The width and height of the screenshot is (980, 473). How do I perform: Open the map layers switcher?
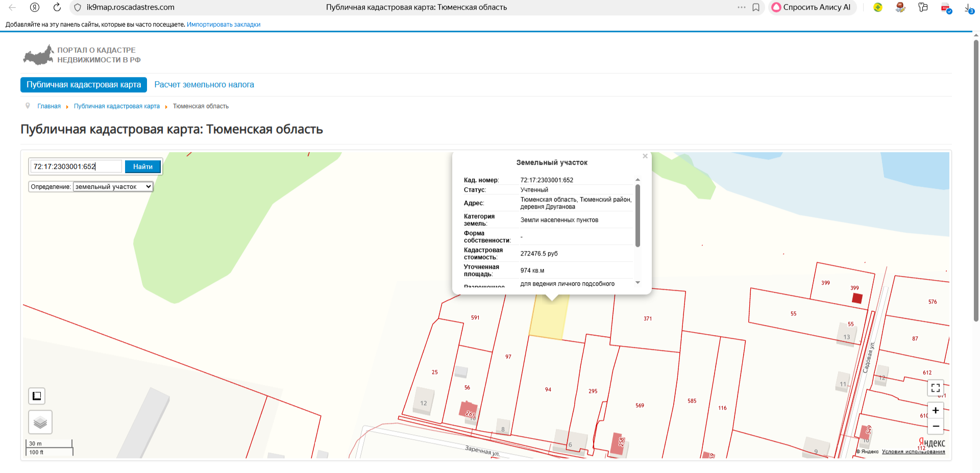click(x=40, y=422)
